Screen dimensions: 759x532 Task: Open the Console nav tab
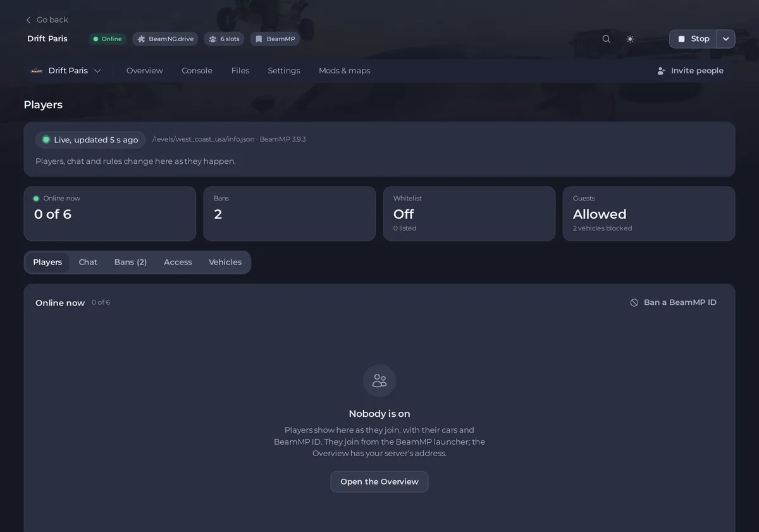(197, 71)
